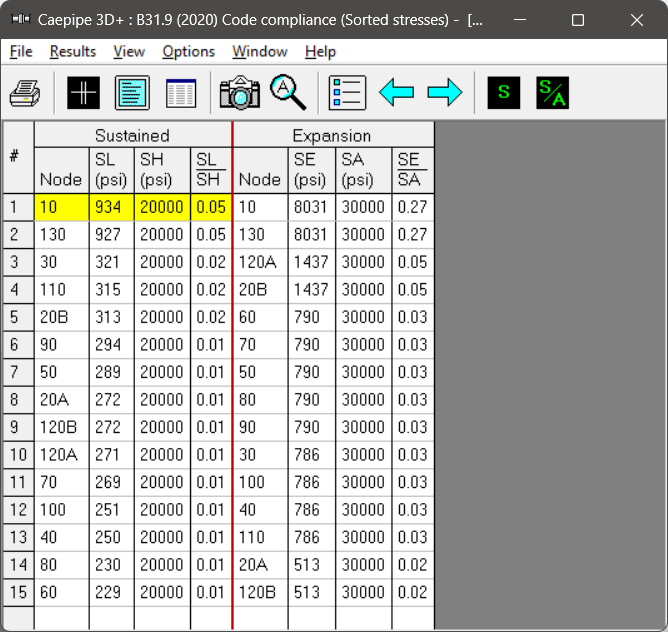This screenshot has width=668, height=632.
Task: Open the results list selector icon
Action: (347, 93)
